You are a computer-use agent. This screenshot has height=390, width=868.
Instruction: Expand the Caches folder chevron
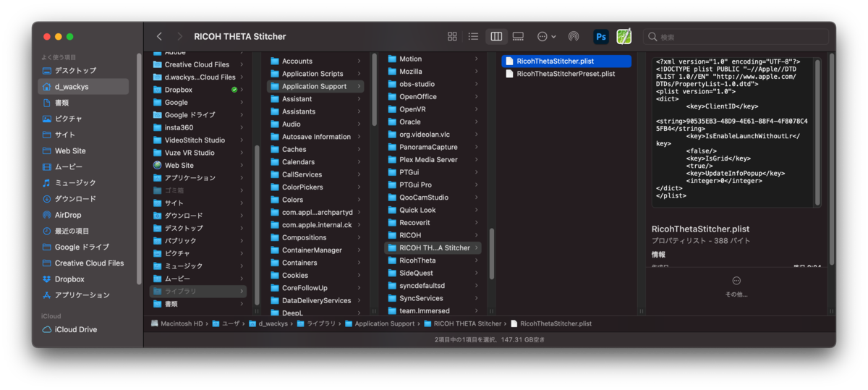(359, 149)
